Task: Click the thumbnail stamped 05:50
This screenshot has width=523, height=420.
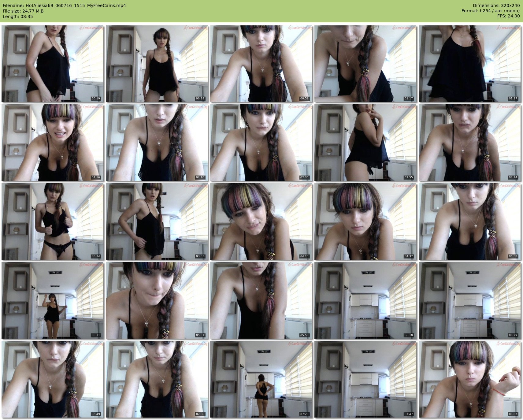Action: point(261,300)
